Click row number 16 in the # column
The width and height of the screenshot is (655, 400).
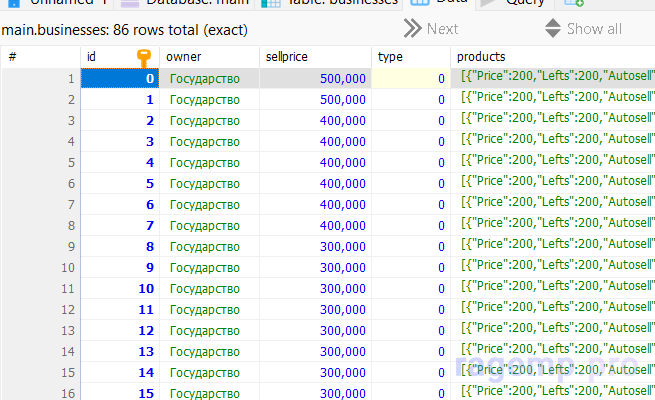[x=41, y=393]
